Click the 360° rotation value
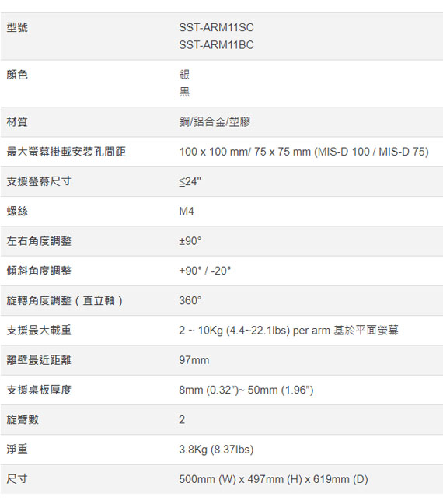The image size is (443, 504). 190,300
